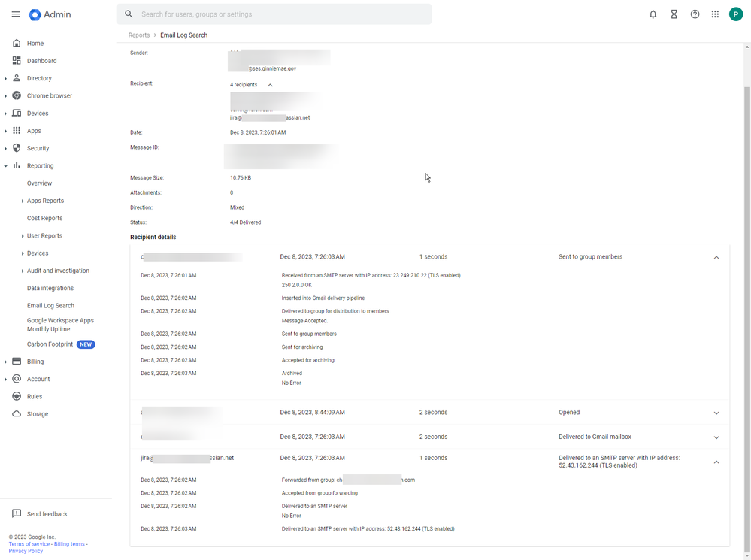Image resolution: width=751 pixels, height=560 pixels.
Task: Click status value 4/4 Delivered
Action: 245,222
